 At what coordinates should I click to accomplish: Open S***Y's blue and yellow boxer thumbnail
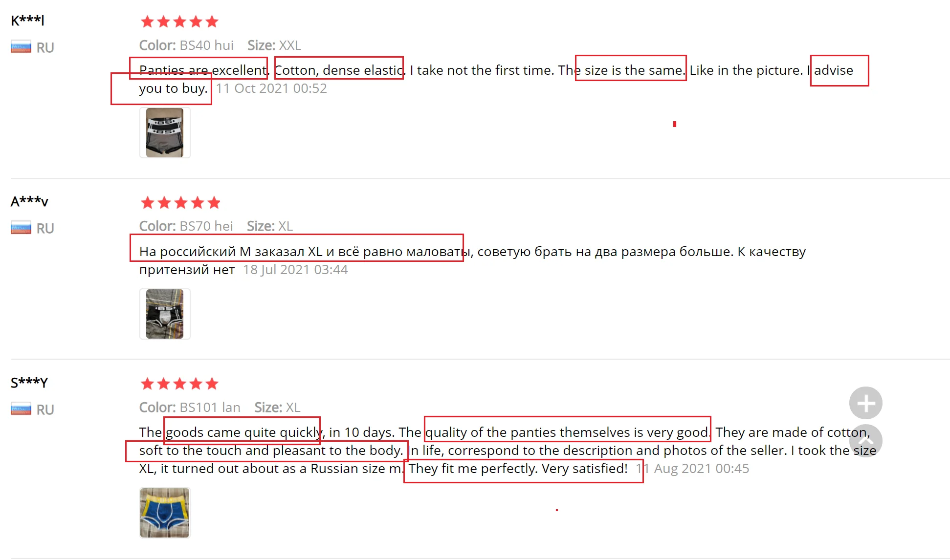(165, 513)
